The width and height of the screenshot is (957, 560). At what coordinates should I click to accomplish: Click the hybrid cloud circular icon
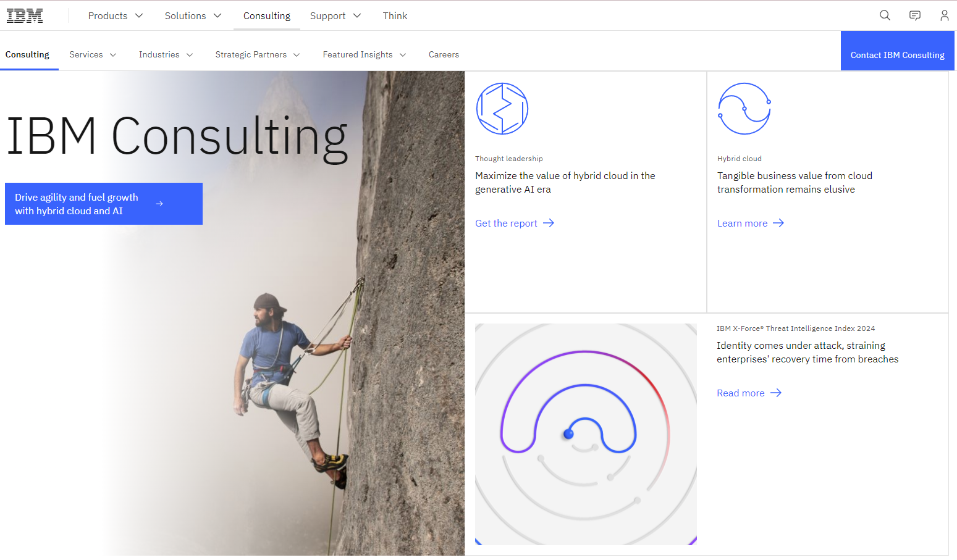744,109
